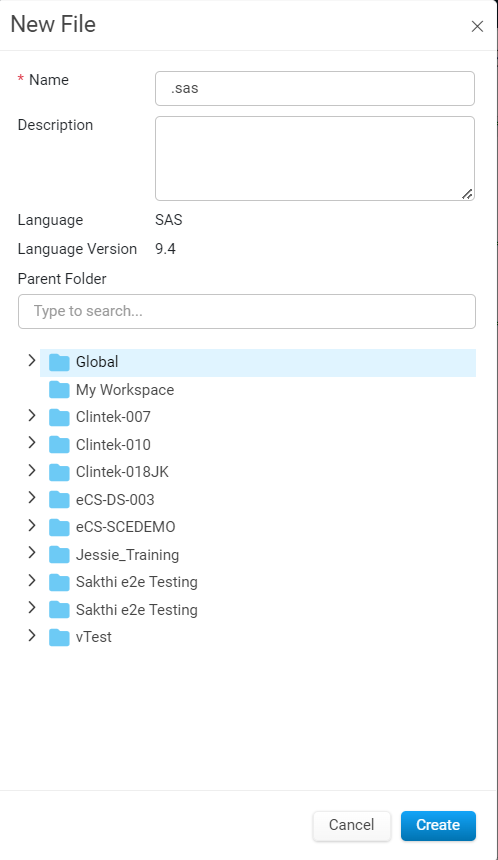Select the Jessie_Training folder name

pos(127,555)
